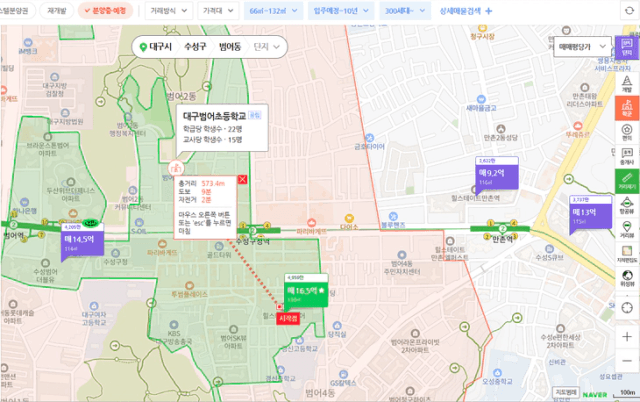640x402 pixels.
Task: Expand the 단지 dropdown in location bar
Action: (x=267, y=47)
